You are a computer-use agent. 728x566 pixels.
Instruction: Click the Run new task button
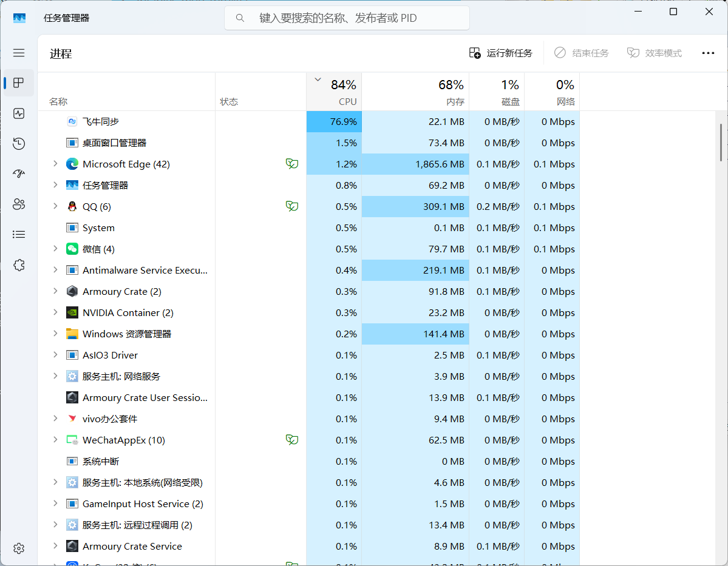tap(501, 53)
